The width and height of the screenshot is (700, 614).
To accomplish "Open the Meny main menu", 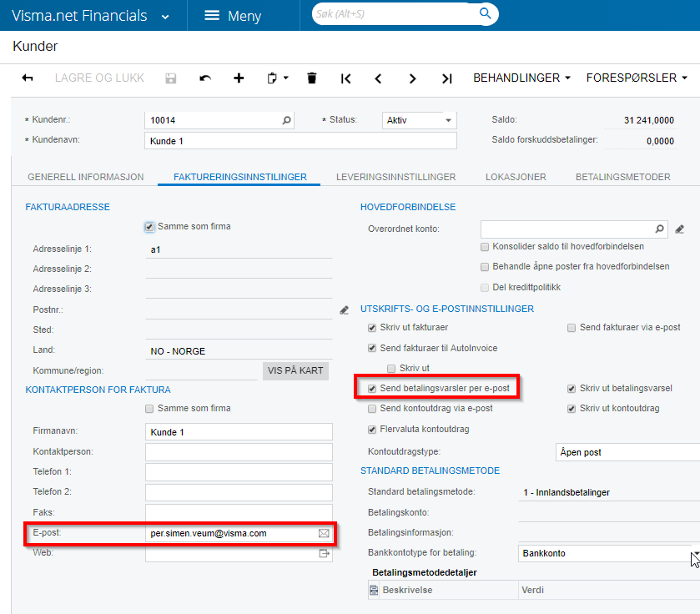I will (233, 16).
